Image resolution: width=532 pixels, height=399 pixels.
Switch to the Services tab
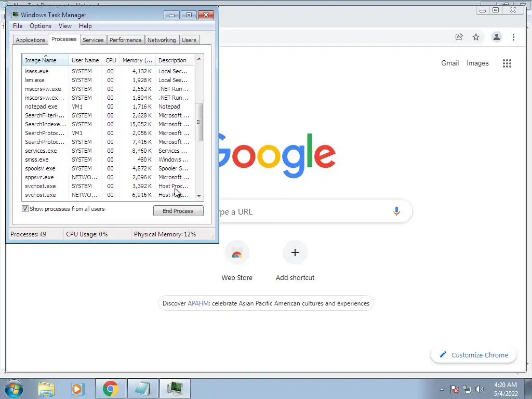[93, 40]
